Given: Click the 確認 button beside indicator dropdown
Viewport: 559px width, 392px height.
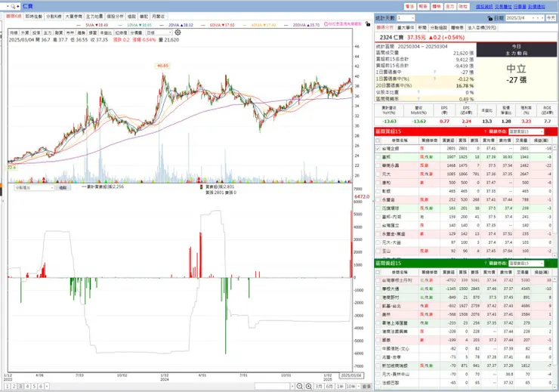Looking at the screenshot, I should [63, 187].
